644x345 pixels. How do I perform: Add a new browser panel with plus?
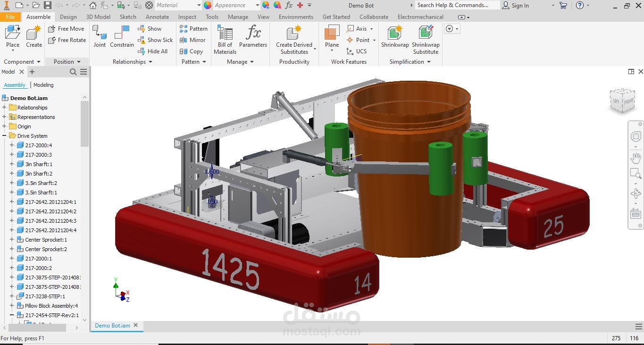click(32, 72)
